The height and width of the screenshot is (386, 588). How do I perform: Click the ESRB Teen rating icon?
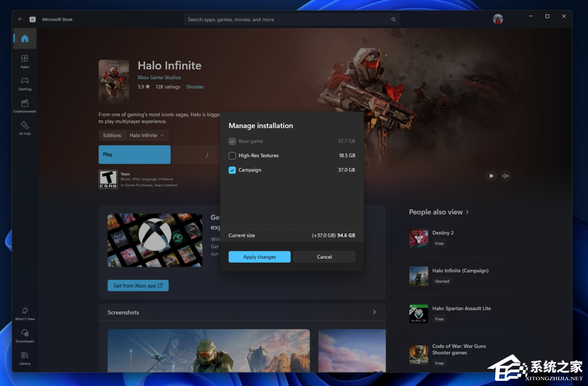click(108, 180)
